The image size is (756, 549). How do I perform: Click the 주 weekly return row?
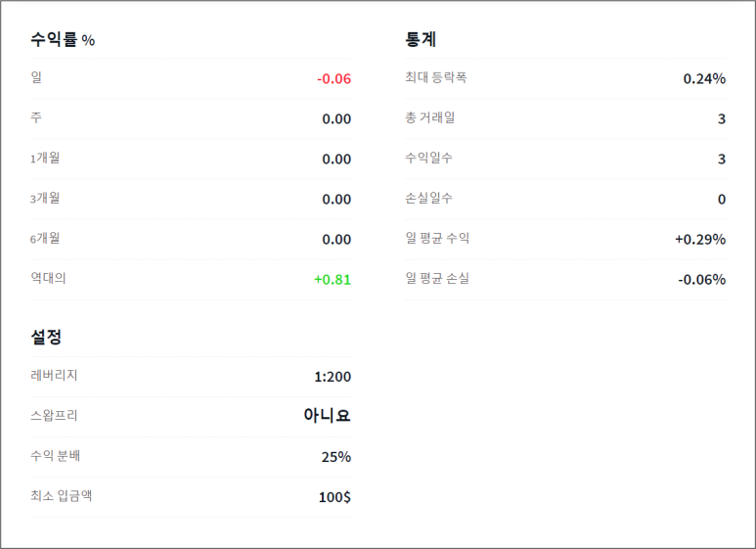pos(191,118)
